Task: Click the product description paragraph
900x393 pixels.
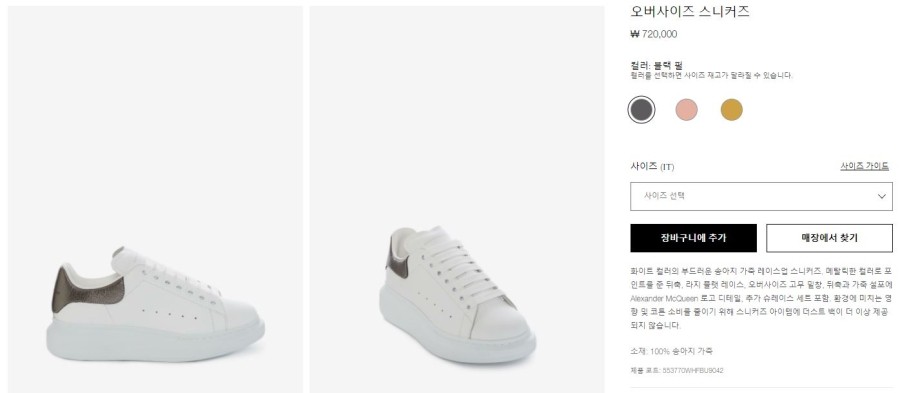Action: 761,298
